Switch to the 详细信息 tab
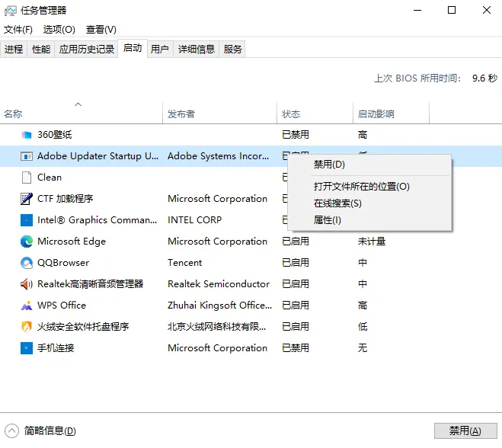Image resolution: width=502 pixels, height=448 pixels. tap(197, 49)
